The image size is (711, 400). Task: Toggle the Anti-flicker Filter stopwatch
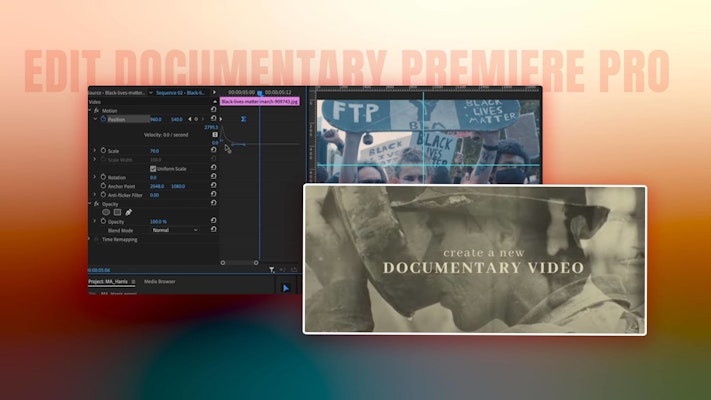point(103,195)
